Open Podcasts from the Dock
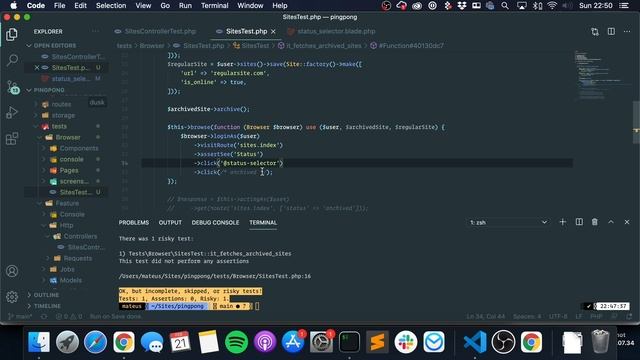Viewport: 640px width, 360px height. click(264, 342)
